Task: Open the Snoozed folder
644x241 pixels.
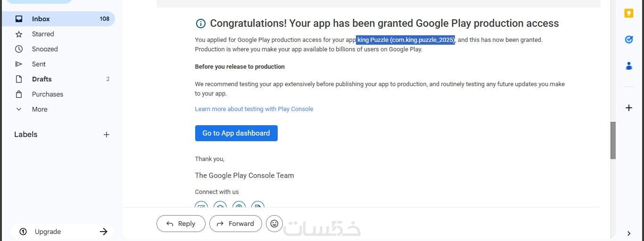Action: (x=45, y=49)
